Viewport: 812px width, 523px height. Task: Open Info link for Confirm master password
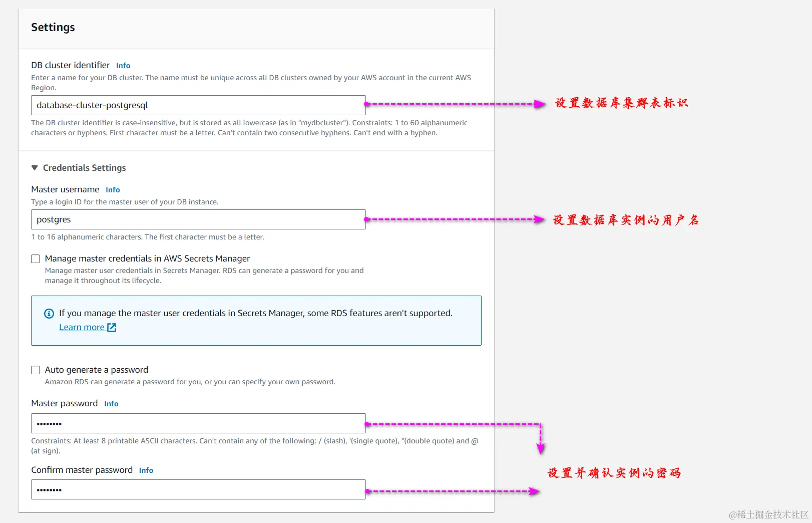(146, 470)
